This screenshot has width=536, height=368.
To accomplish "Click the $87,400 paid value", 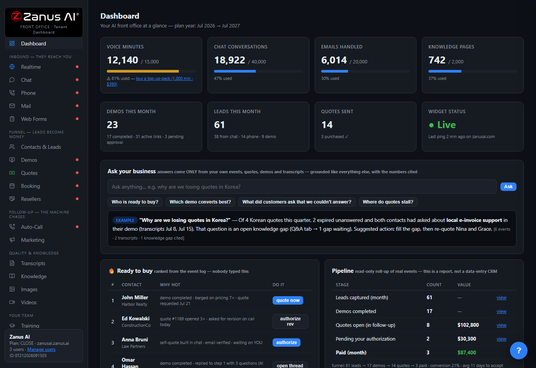I will pos(467,353).
